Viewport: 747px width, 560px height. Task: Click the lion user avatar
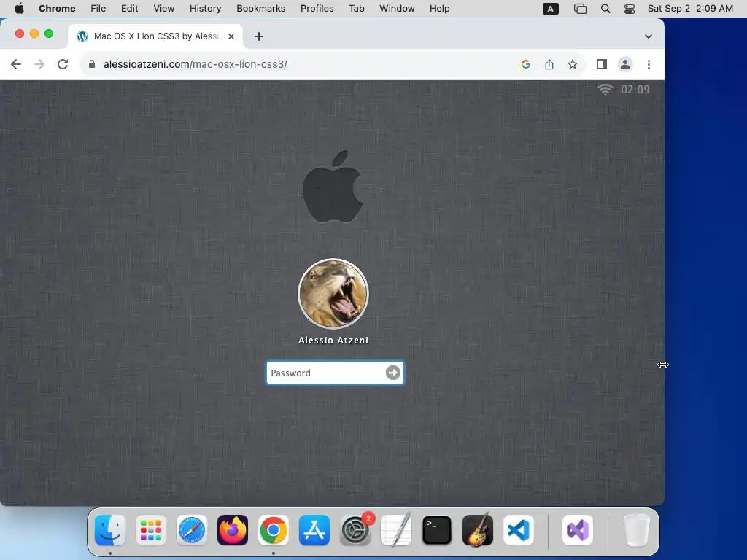tap(333, 294)
